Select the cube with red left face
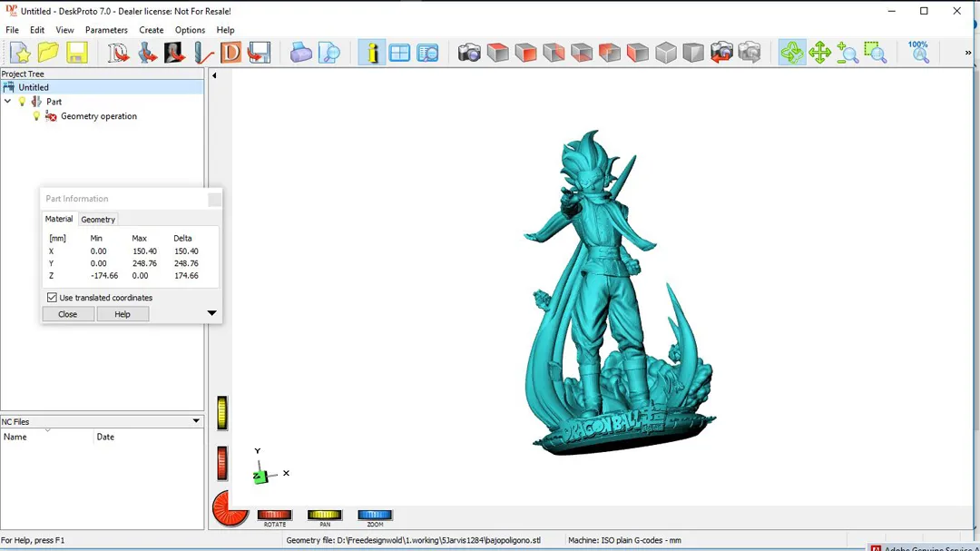The width and height of the screenshot is (980, 551). tap(638, 53)
